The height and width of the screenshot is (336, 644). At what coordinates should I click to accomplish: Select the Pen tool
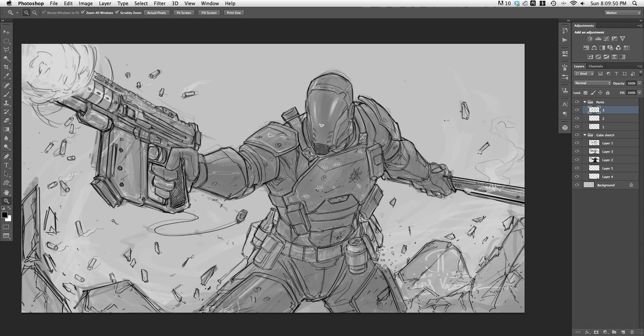pyautogui.click(x=7, y=156)
